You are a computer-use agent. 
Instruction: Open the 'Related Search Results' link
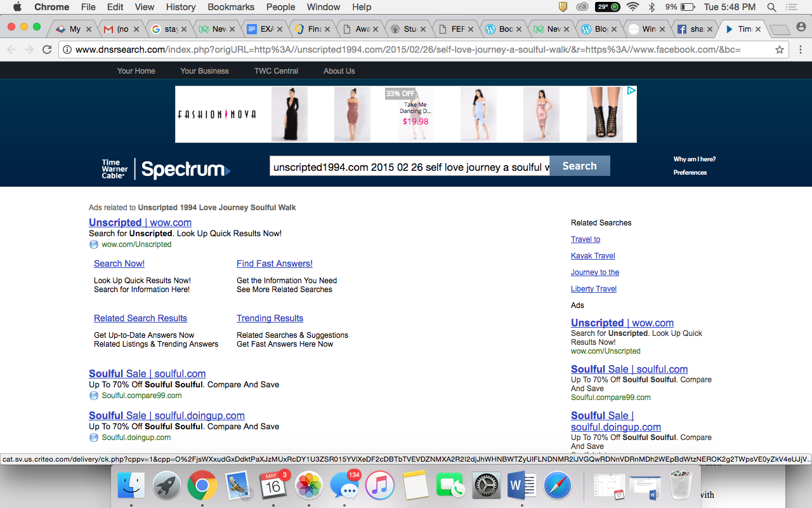pyautogui.click(x=141, y=318)
